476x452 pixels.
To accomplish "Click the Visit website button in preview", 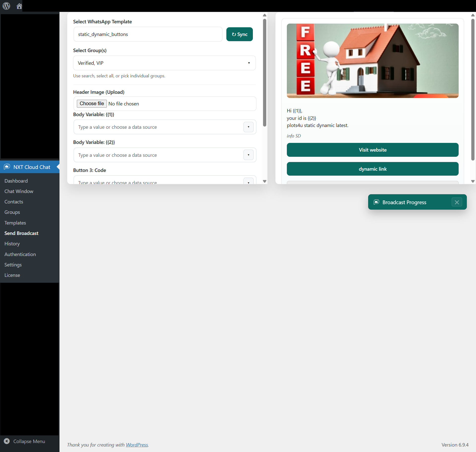I will 372,150.
